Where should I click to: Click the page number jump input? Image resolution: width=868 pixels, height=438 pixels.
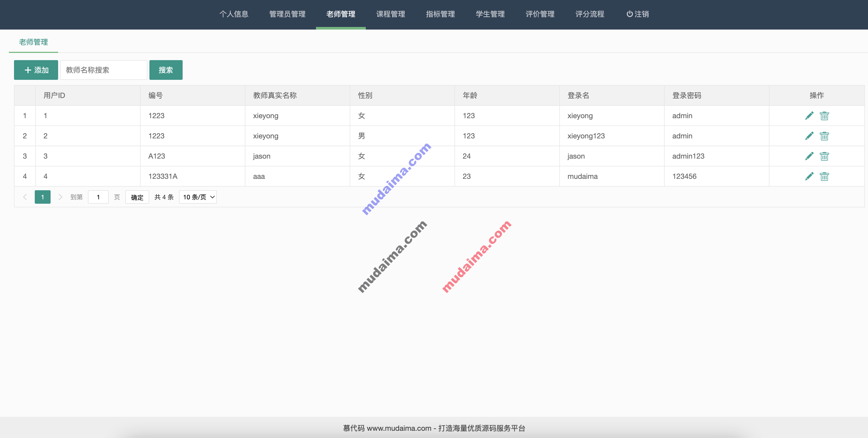tap(98, 197)
